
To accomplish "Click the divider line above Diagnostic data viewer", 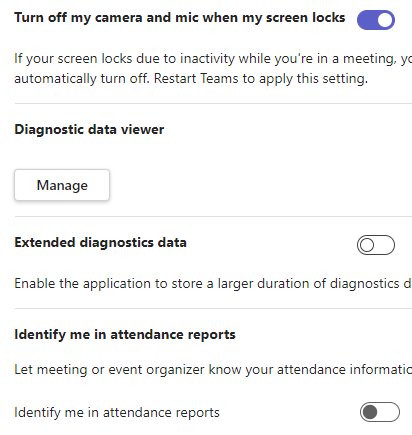I will point(213,103).
